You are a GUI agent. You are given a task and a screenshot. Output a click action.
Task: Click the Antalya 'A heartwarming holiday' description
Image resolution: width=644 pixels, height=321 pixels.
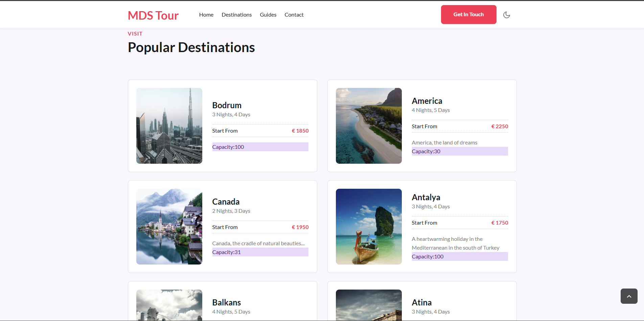(456, 243)
